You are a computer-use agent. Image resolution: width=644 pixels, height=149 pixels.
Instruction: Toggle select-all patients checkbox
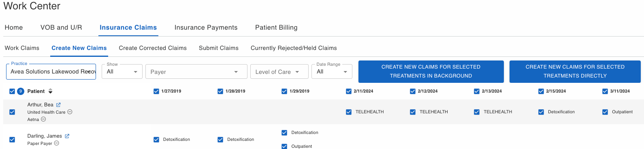[12, 91]
